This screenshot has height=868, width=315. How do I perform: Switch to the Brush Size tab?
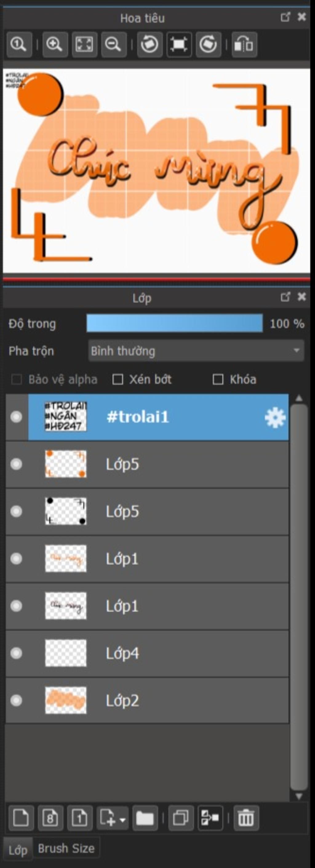click(x=66, y=848)
